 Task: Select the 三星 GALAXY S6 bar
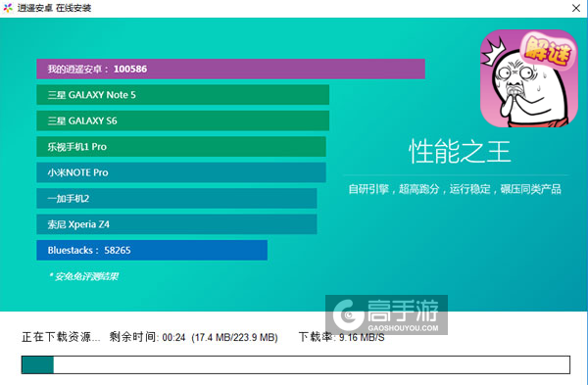(x=182, y=120)
